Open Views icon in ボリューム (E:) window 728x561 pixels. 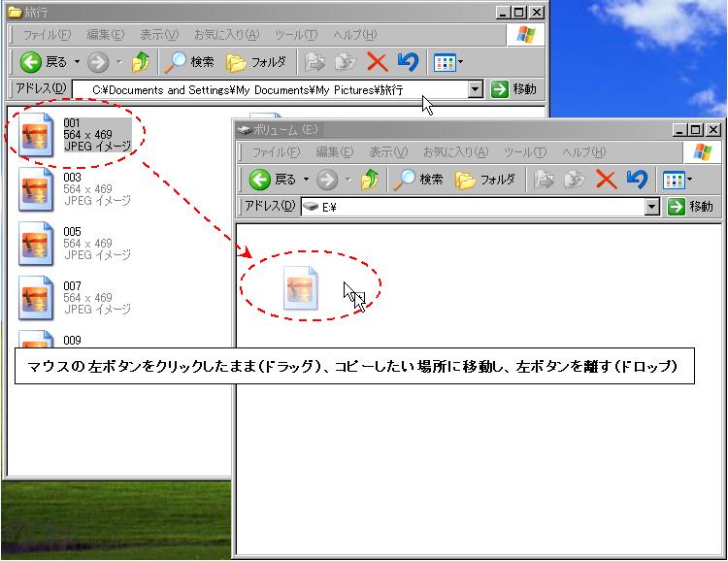click(674, 180)
